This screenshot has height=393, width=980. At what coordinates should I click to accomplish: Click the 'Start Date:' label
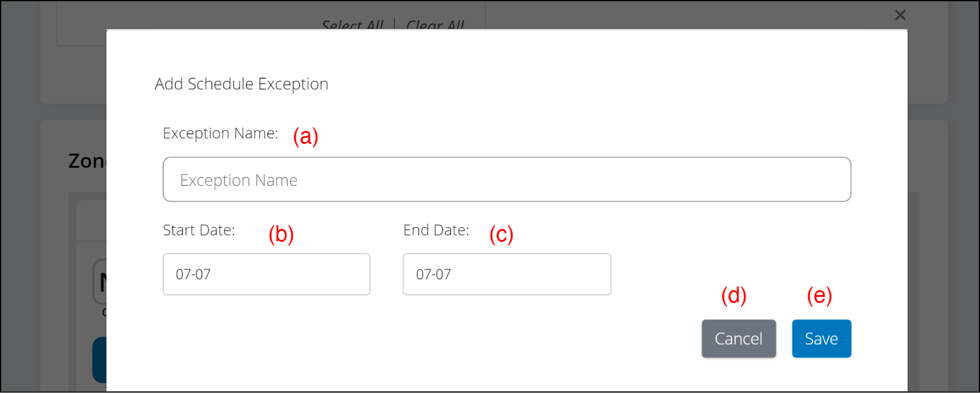(199, 230)
